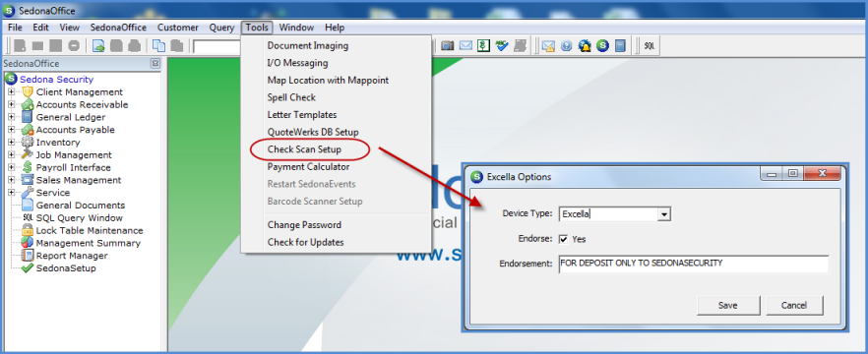Screen dimensions: 868x354
Task: Click the copy pages toolbar icon
Action: [158, 46]
